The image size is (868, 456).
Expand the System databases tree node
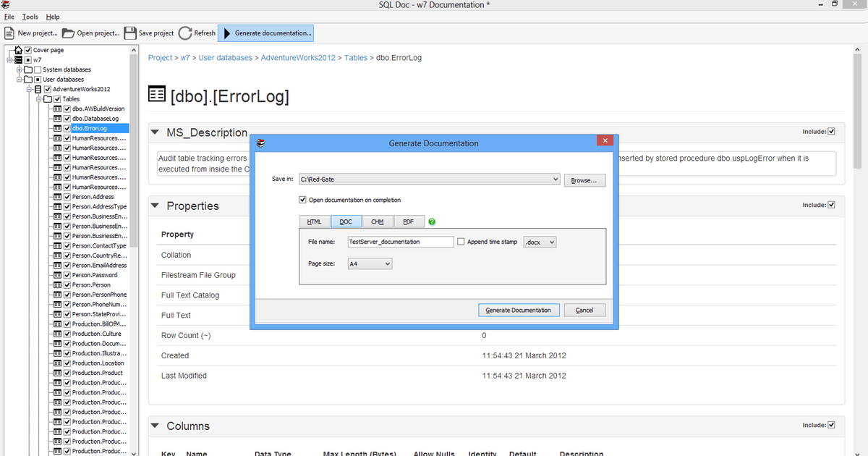point(18,69)
